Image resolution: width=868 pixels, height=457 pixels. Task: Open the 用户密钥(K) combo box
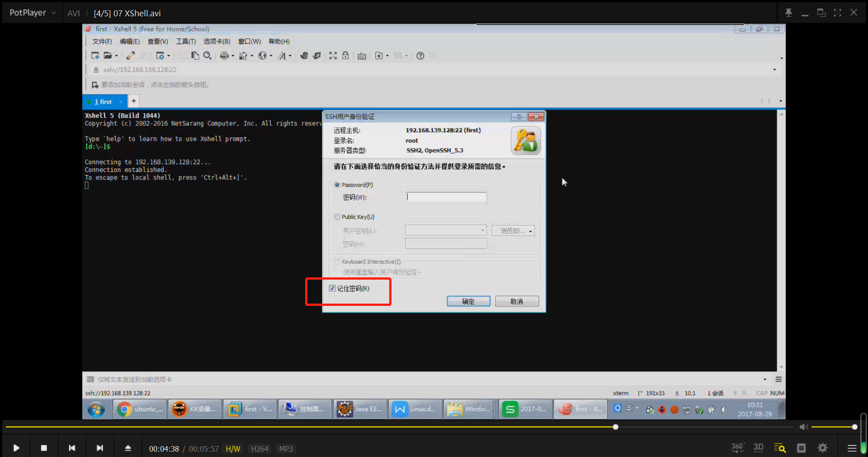[x=446, y=230]
